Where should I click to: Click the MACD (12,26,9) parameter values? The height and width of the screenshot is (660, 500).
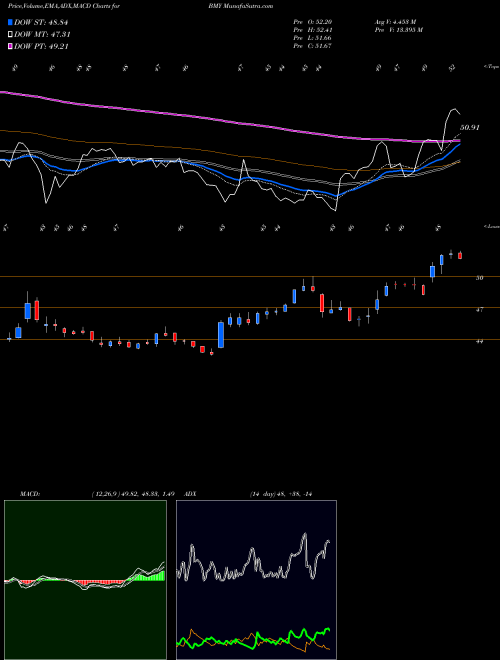133,494
